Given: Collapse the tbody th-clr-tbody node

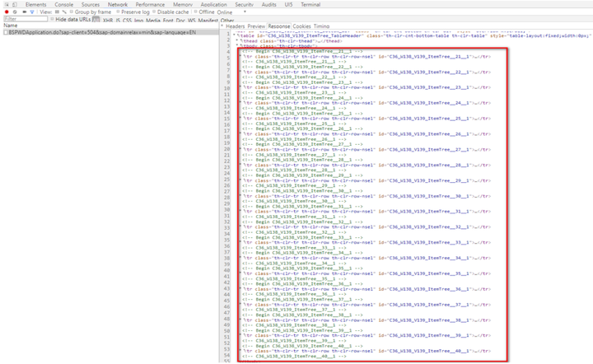Looking at the screenshot, I should pyautogui.click(x=237, y=46).
